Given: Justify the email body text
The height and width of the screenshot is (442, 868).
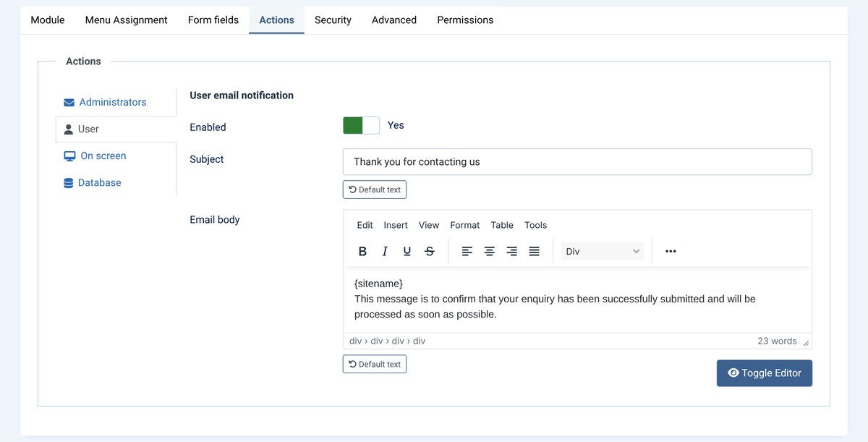Looking at the screenshot, I should click(535, 251).
